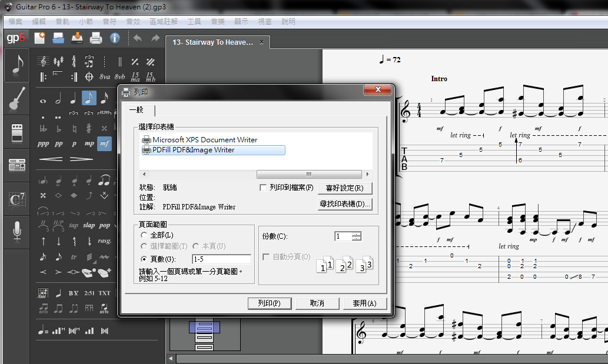608x364 pixels.
Task: Set dynamic to ppp
Action: point(43,143)
